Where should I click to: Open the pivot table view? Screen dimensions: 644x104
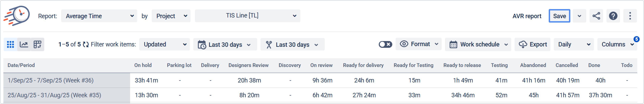pyautogui.click(x=38, y=45)
